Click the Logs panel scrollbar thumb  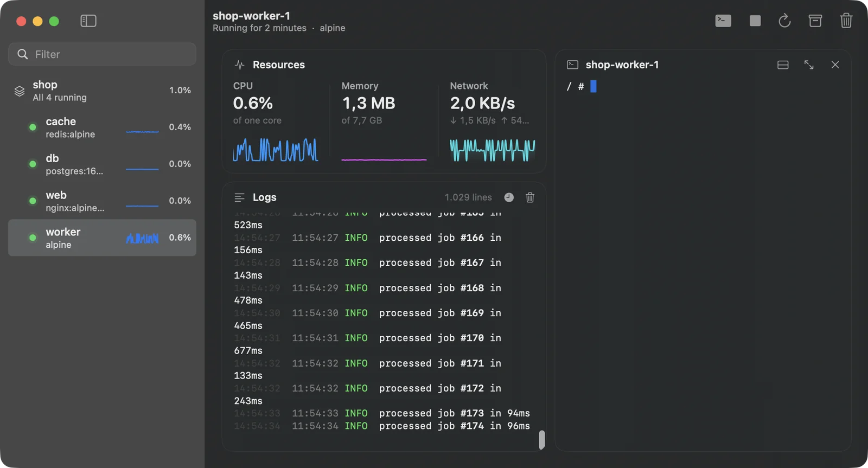point(541,440)
